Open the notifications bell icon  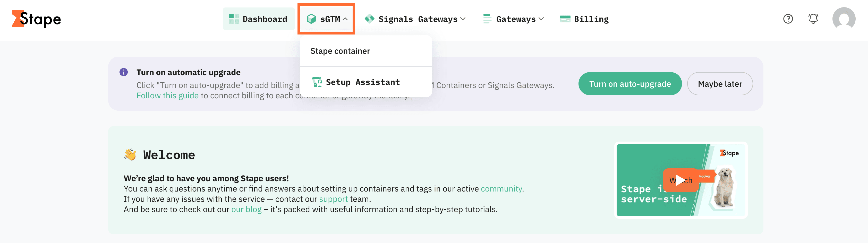coord(813,19)
